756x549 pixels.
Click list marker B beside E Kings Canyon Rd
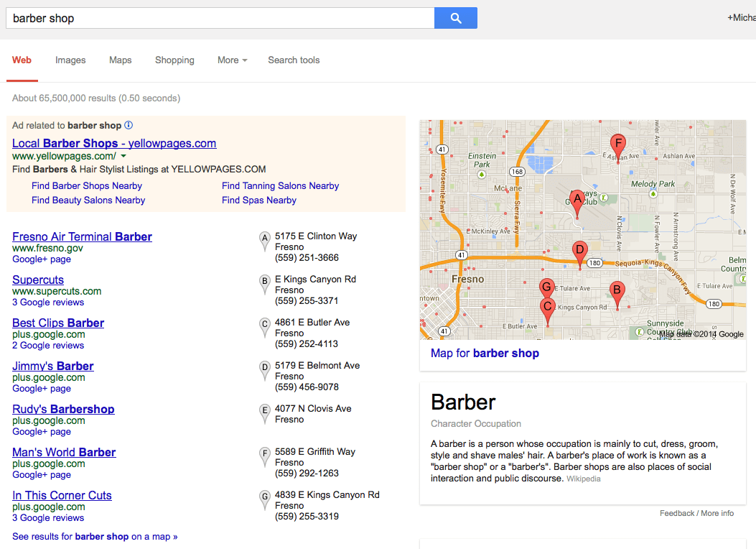(264, 284)
